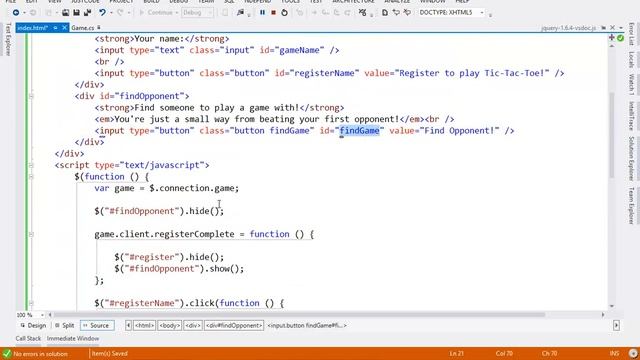Toggle pin on the Game.cs tab
This screenshot has width=640, height=360.
point(98,28)
